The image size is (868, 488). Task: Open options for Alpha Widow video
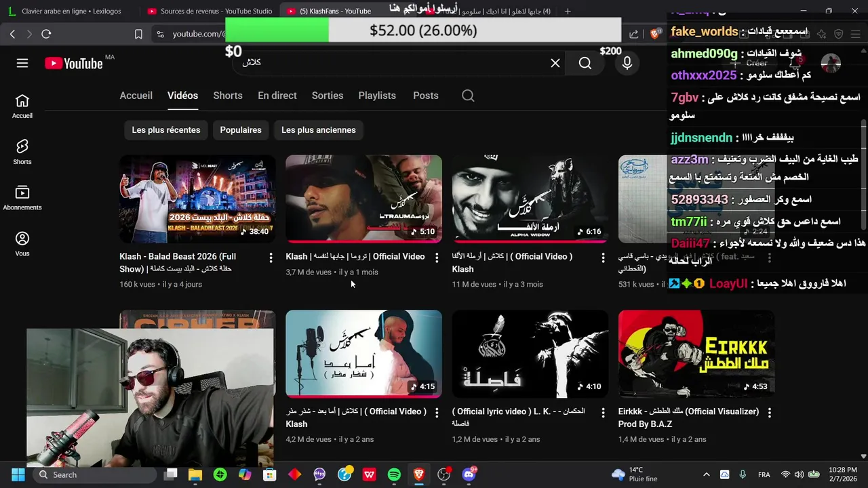(603, 258)
